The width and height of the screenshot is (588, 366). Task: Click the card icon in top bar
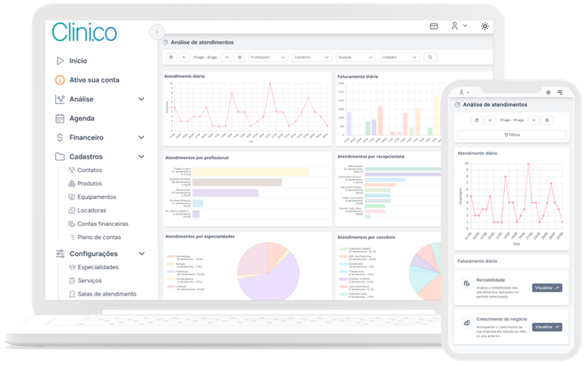point(434,26)
